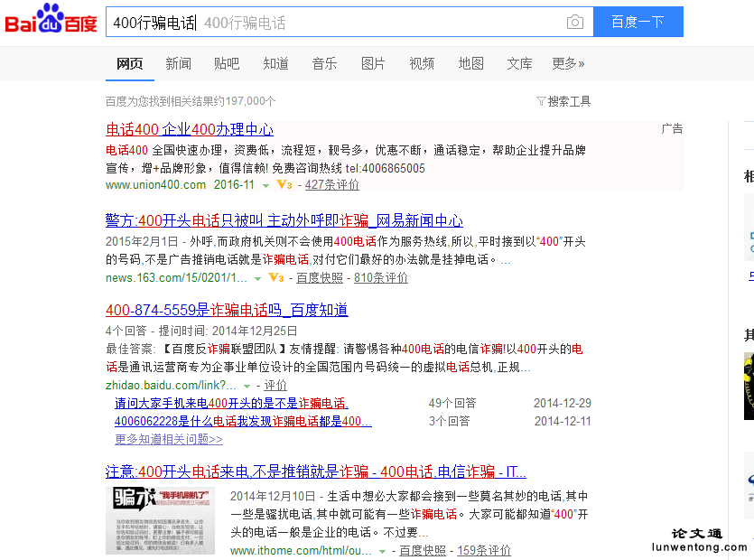
Task: Switch to the 新闻 tab
Action: [179, 63]
